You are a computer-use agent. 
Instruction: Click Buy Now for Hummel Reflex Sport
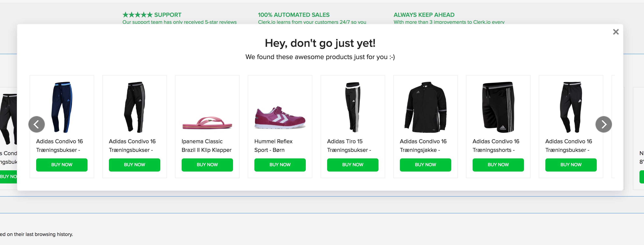coord(280,165)
